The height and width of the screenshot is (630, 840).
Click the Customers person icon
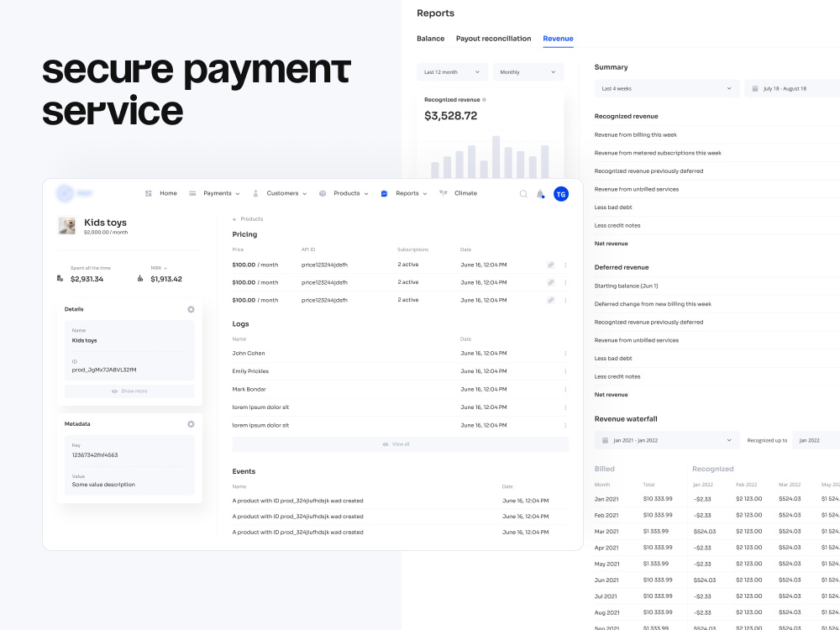[255, 193]
